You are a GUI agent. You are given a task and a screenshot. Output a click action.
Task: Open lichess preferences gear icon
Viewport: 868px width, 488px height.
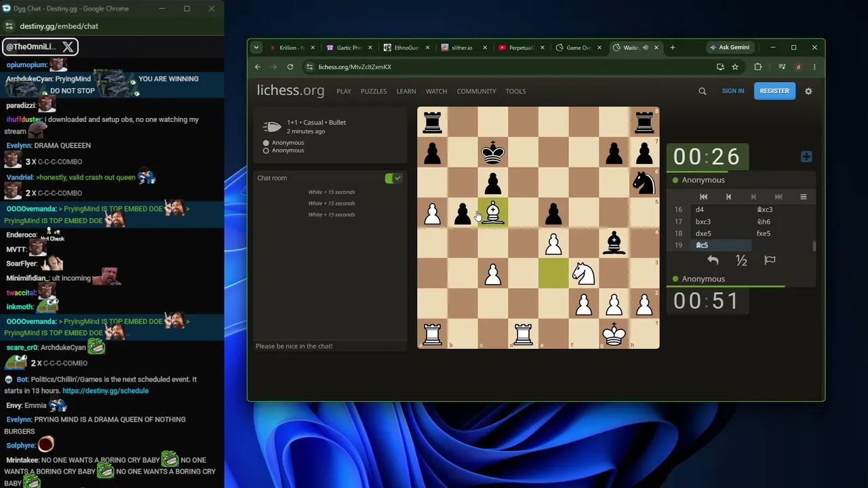(808, 91)
